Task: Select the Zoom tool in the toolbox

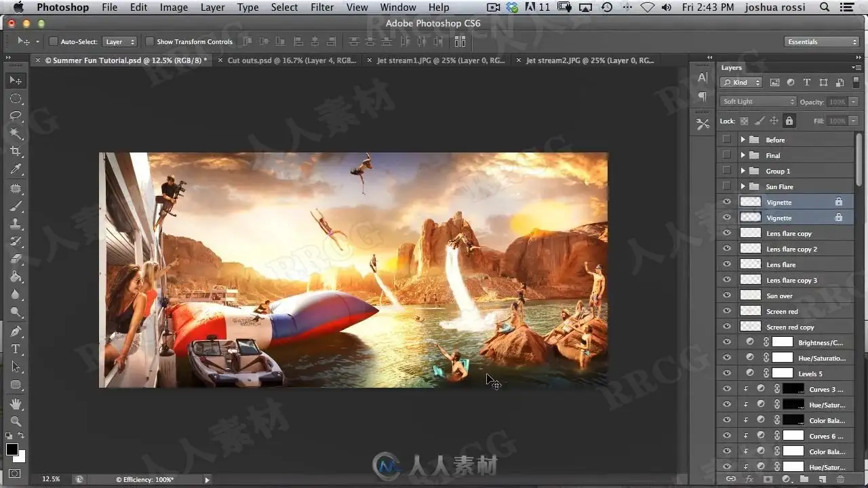Action: (x=16, y=421)
